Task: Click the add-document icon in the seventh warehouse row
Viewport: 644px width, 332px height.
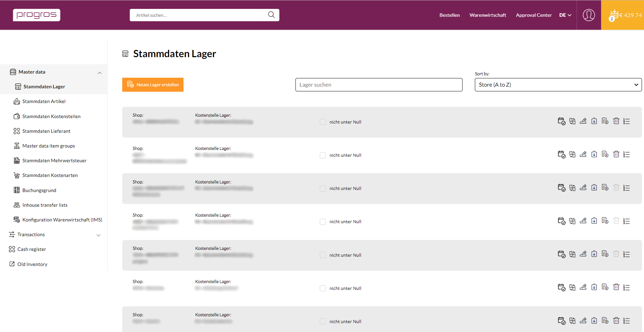Action: 605,320
